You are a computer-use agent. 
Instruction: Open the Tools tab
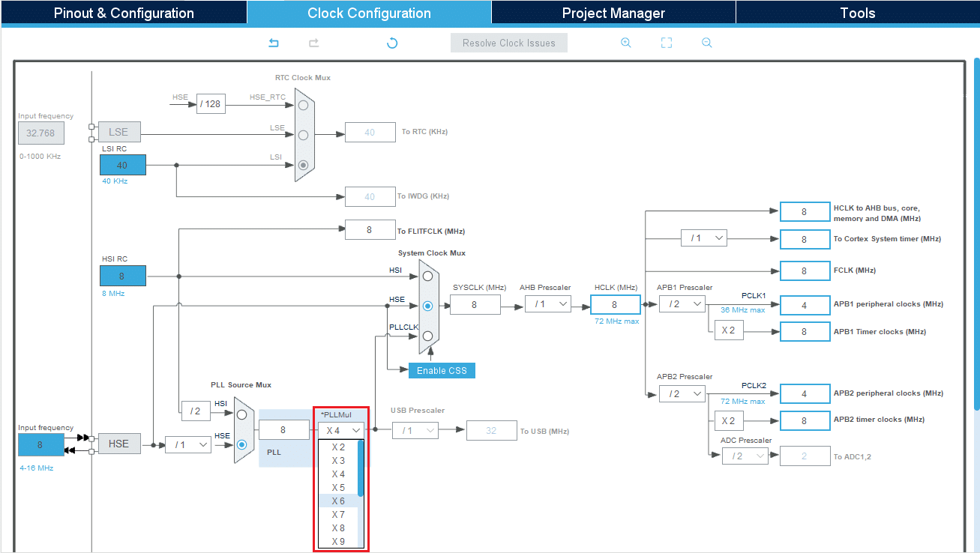click(858, 13)
